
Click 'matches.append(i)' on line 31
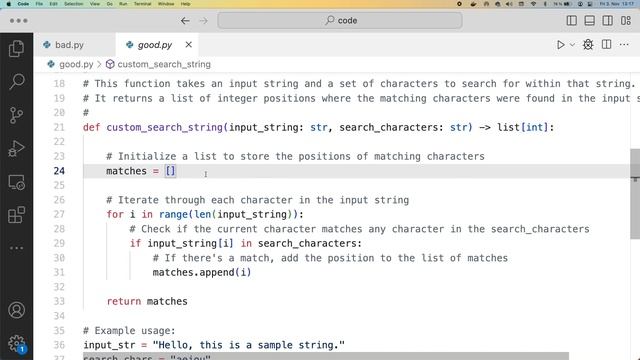tap(202, 272)
